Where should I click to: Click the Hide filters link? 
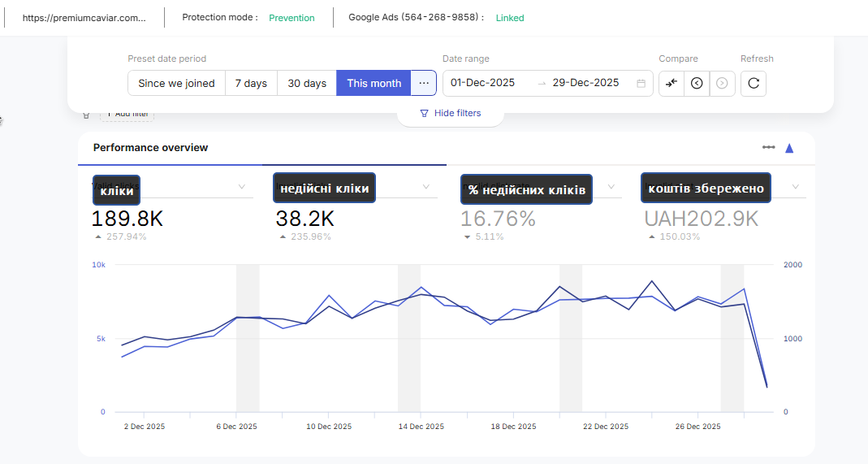pyautogui.click(x=457, y=114)
